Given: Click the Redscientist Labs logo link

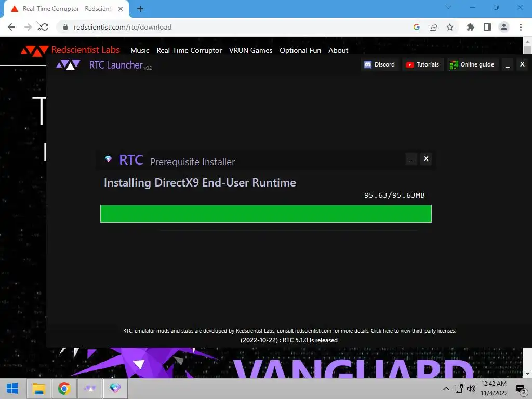Looking at the screenshot, I should 70,50.
